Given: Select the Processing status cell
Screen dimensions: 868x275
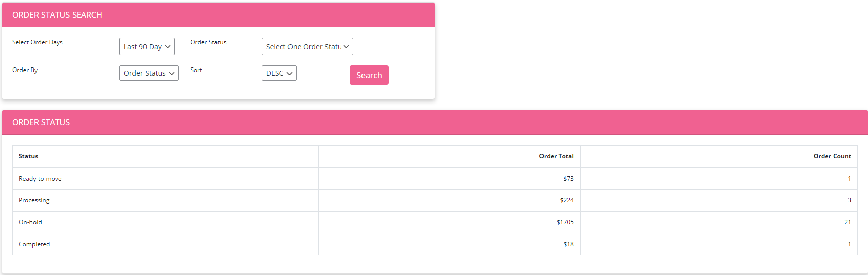Looking at the screenshot, I should [34, 200].
